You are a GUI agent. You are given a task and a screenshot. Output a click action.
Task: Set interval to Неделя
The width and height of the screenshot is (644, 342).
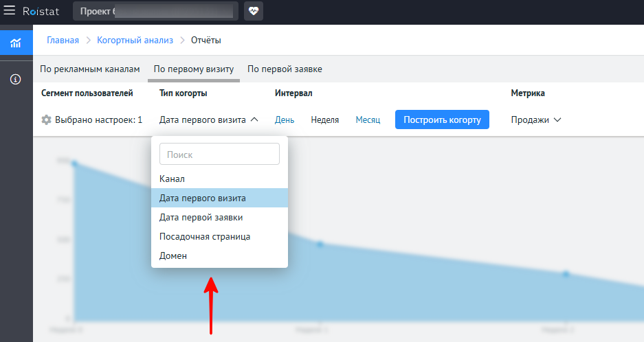point(324,119)
